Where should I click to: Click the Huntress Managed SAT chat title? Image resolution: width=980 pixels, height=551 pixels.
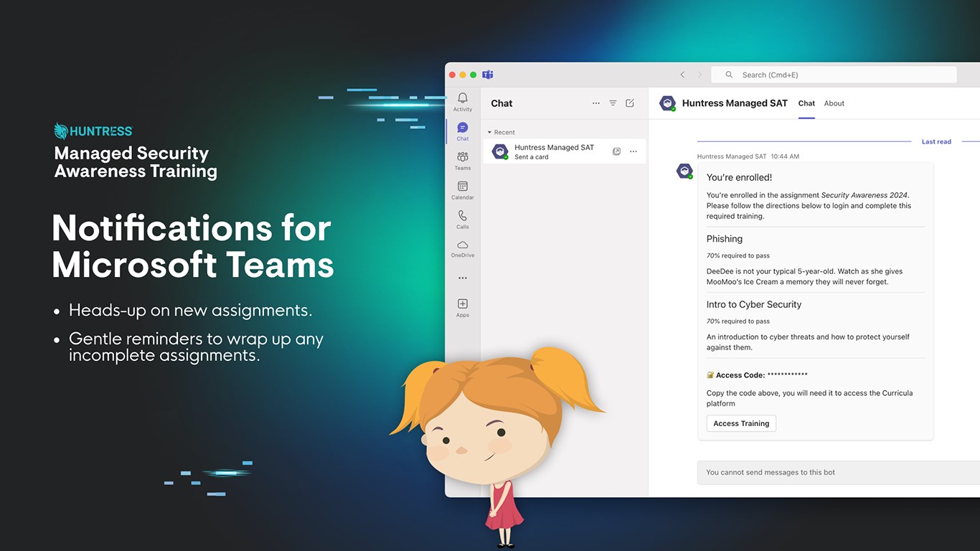[735, 103]
